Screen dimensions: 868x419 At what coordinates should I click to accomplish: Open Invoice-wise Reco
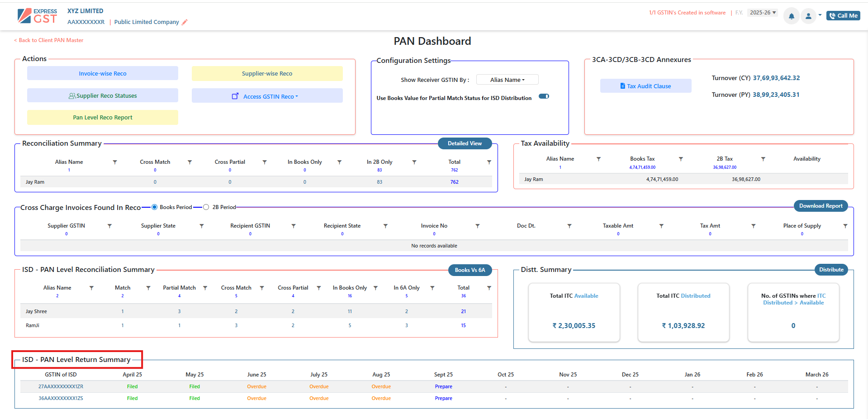[103, 73]
